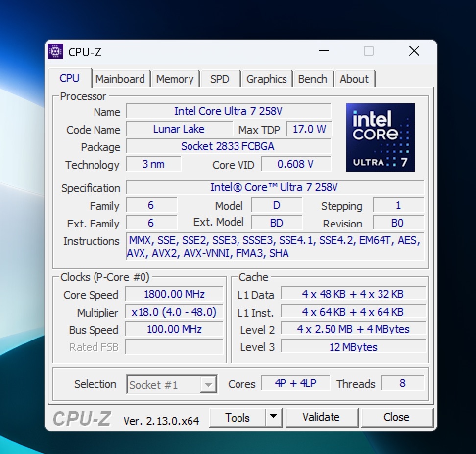
Task: Click the CPU-Z app icon in title bar
Action: [55, 51]
